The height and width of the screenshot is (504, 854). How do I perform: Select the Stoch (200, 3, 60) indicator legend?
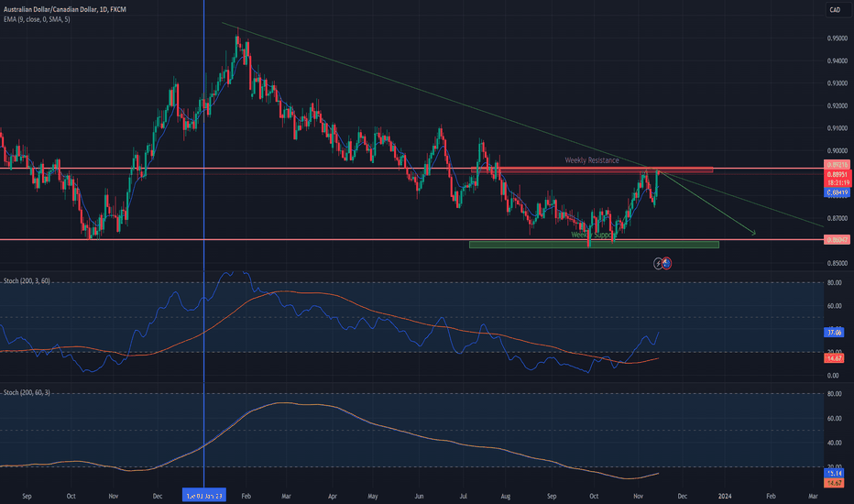click(x=27, y=280)
